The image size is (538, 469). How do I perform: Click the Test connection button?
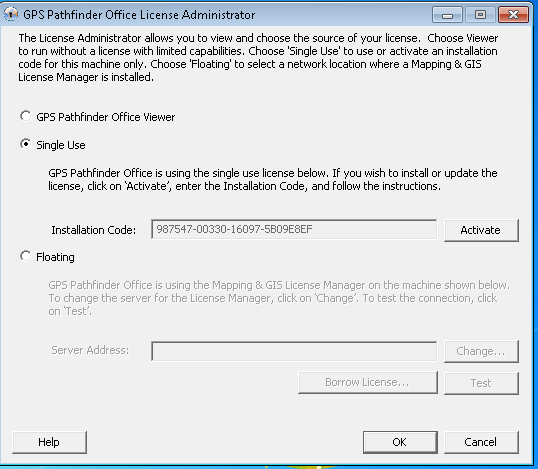click(x=481, y=383)
